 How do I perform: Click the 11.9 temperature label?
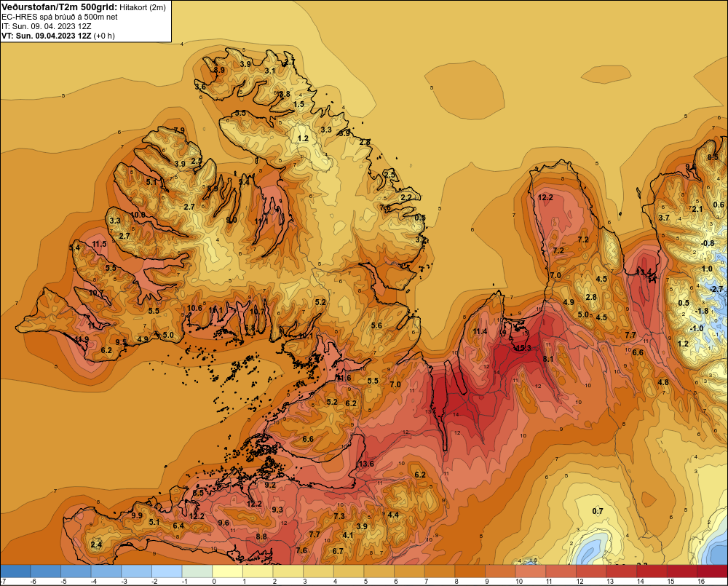pos(82,339)
